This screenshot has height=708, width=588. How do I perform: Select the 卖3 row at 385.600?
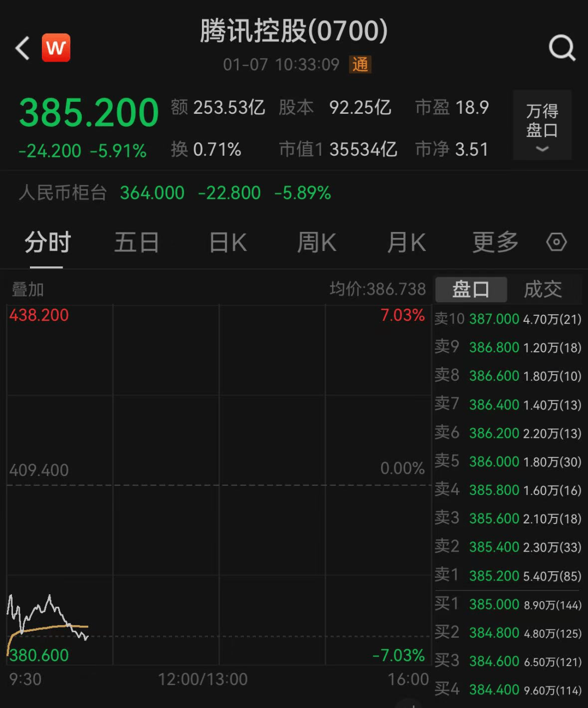point(507,518)
